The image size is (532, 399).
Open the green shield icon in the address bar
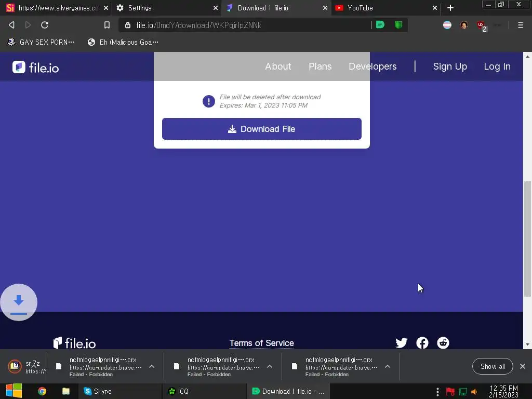[398, 25]
